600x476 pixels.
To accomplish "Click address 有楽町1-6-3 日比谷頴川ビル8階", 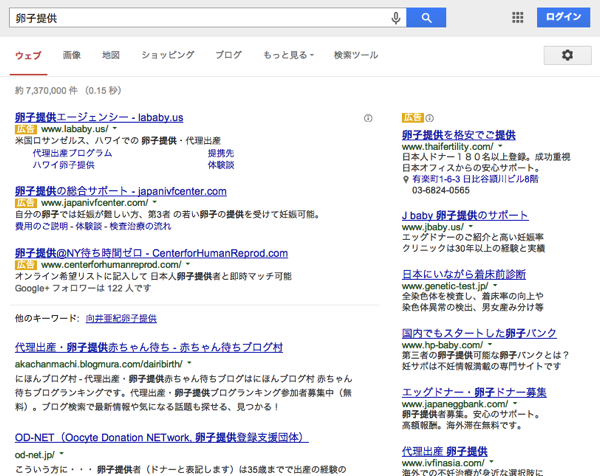I will 475,179.
